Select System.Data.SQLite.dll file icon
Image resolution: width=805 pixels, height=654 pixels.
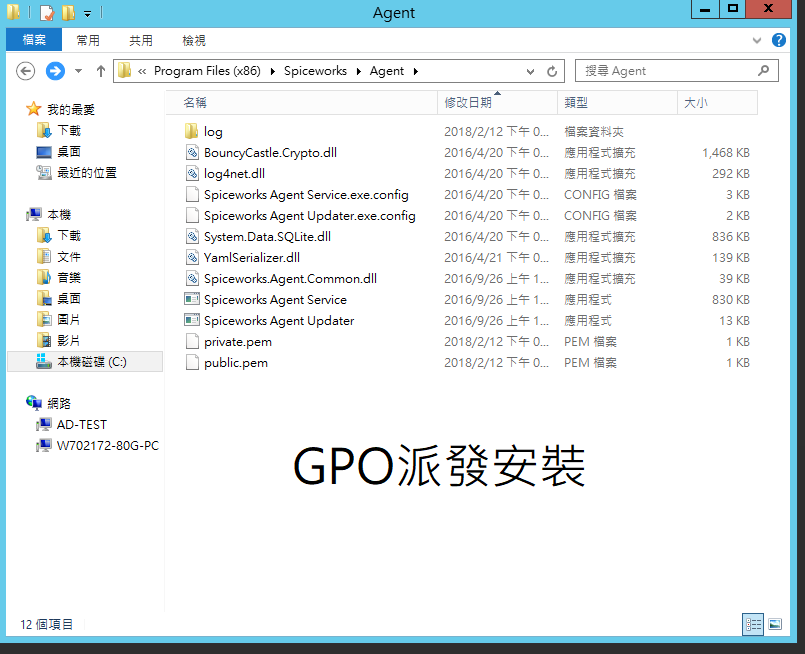coord(192,237)
